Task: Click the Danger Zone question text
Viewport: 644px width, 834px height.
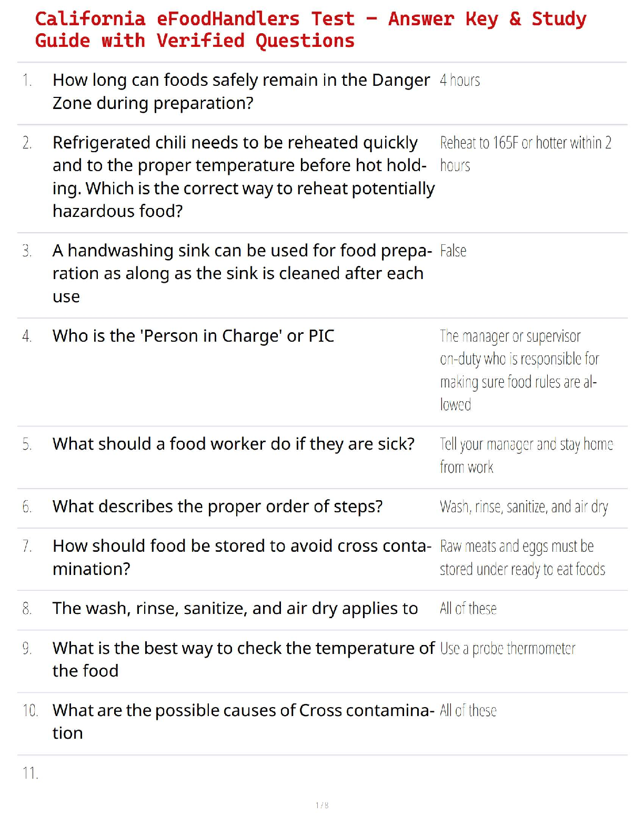Action: 241,92
